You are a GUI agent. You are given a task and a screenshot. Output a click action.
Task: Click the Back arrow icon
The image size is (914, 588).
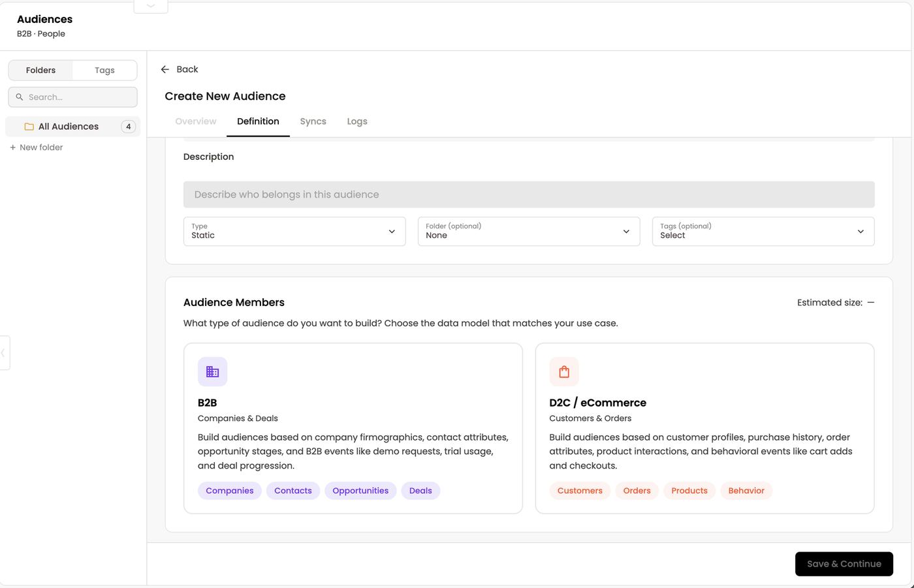[x=165, y=69]
